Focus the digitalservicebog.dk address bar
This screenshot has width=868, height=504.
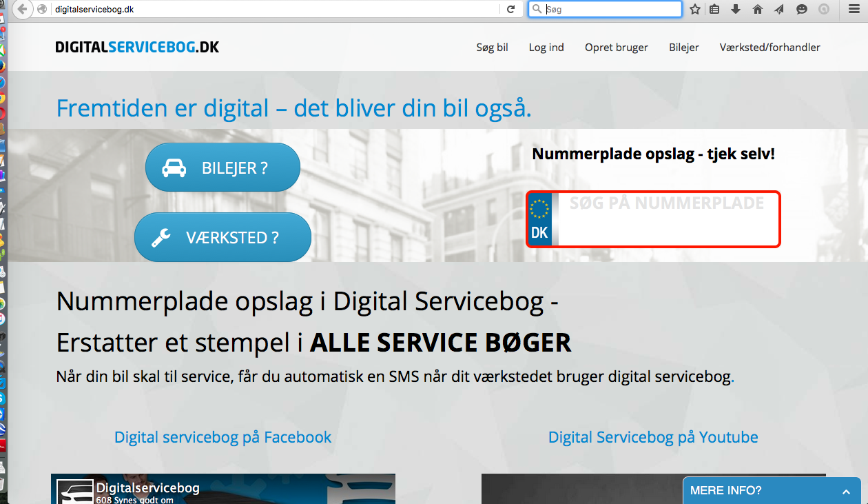(x=276, y=9)
